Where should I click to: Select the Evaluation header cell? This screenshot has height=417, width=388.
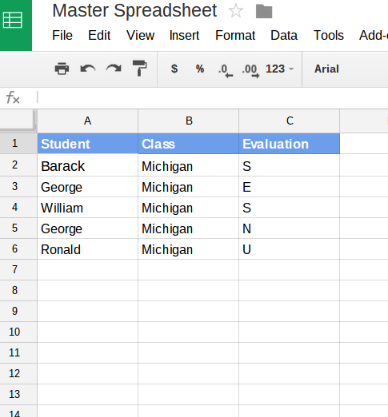(289, 144)
